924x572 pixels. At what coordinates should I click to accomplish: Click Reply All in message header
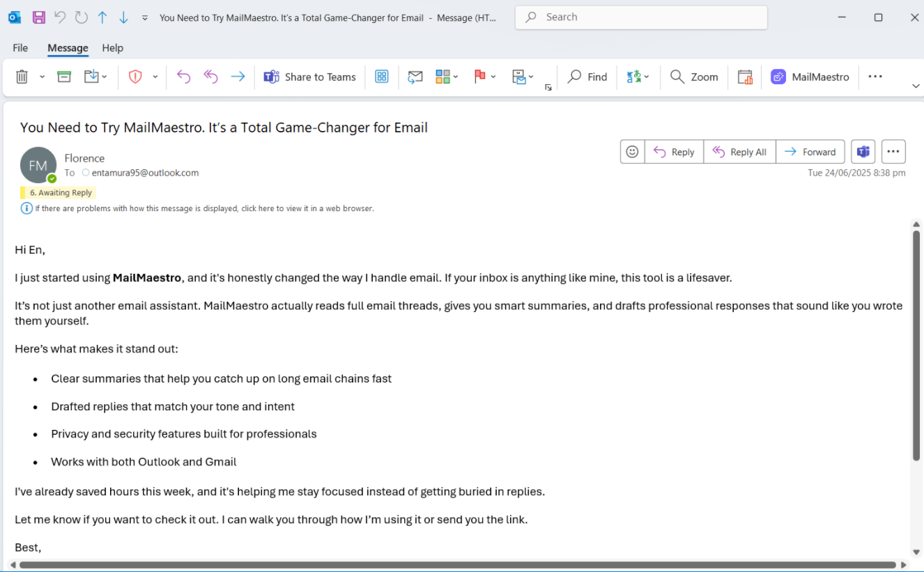[x=739, y=152]
